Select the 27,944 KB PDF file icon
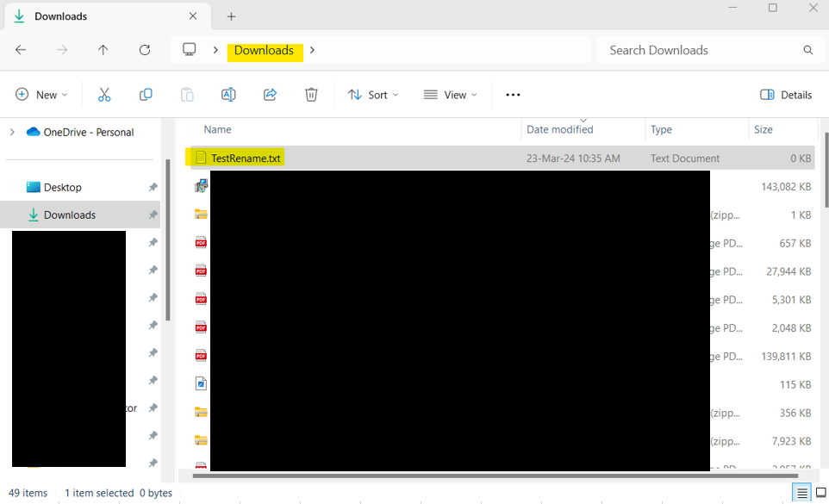The height and width of the screenshot is (504, 829). pos(201,271)
